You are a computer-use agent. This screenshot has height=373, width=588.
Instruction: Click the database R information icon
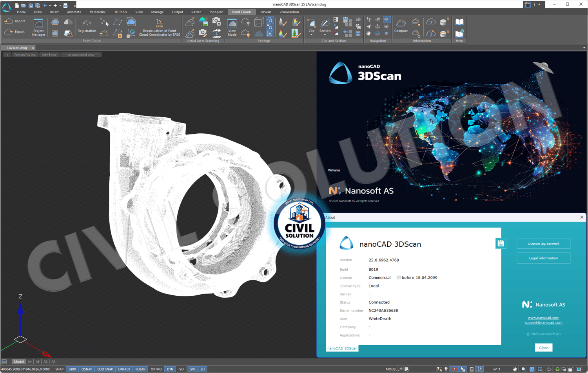point(444,22)
